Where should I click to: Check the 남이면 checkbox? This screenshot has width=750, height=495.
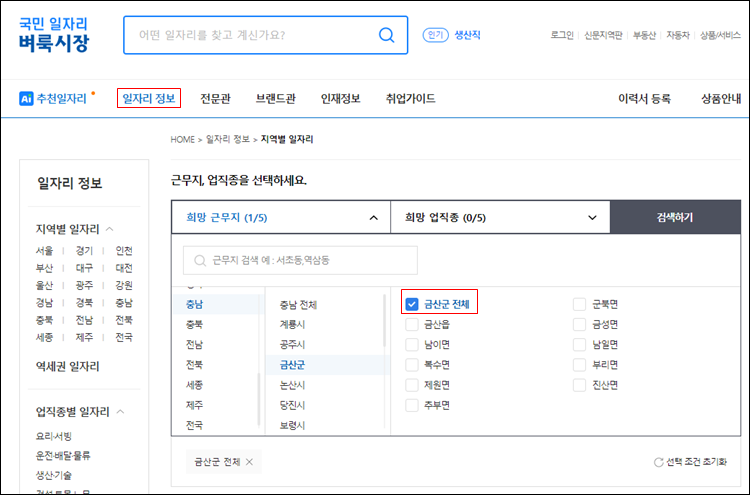(412, 344)
